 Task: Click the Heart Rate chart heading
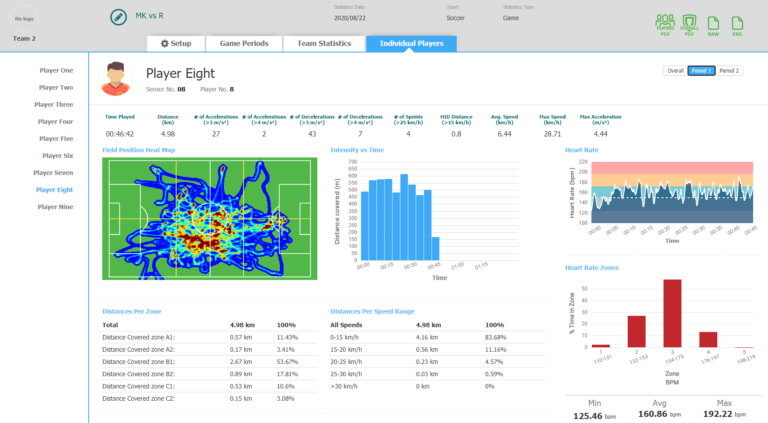pos(581,150)
